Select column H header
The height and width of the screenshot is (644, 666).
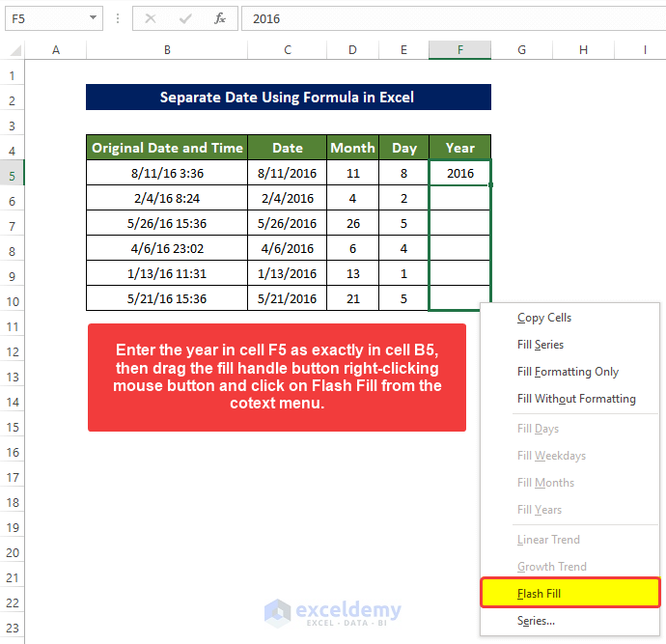(x=583, y=50)
